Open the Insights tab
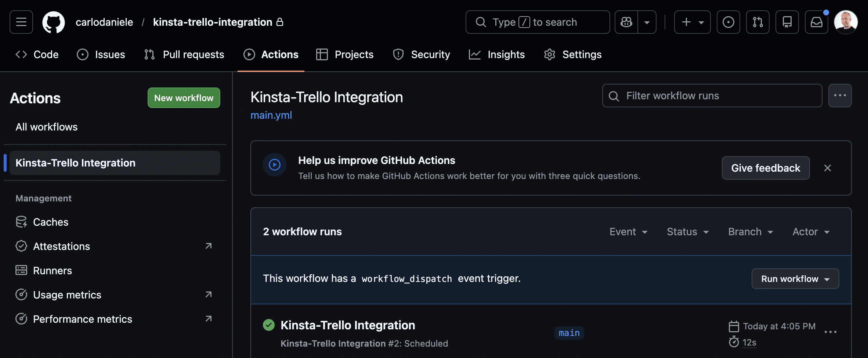 coord(496,54)
